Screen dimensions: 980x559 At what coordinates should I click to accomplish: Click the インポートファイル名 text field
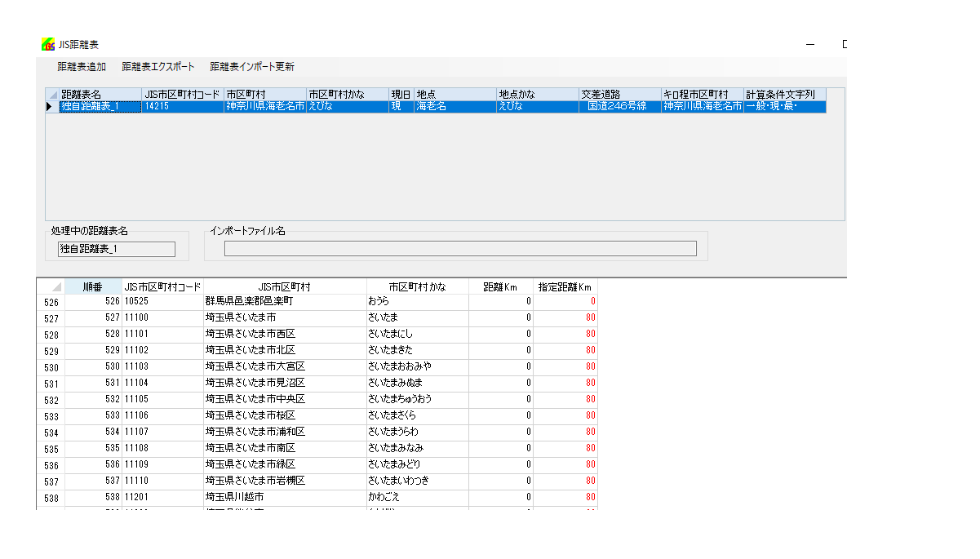coord(460,249)
